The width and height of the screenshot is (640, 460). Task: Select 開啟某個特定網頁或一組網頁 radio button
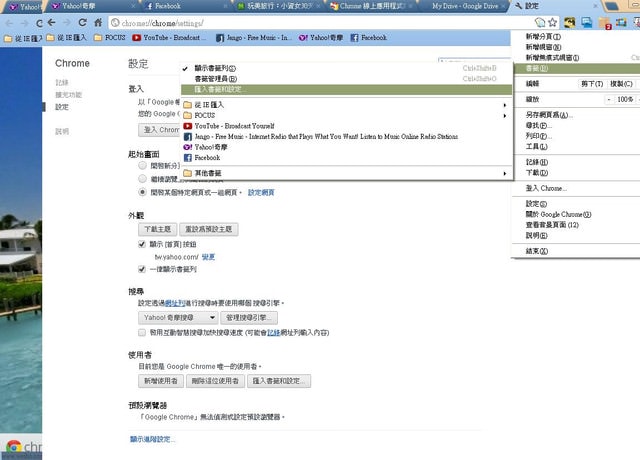click(142, 192)
